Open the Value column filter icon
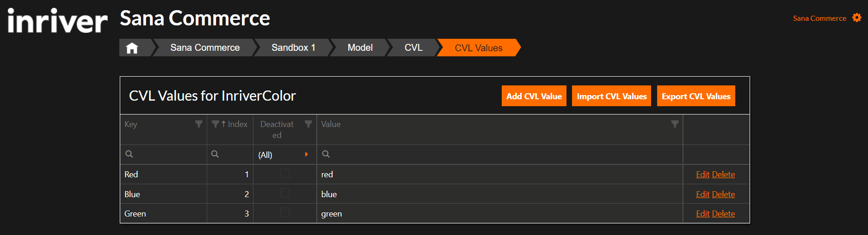 click(675, 124)
